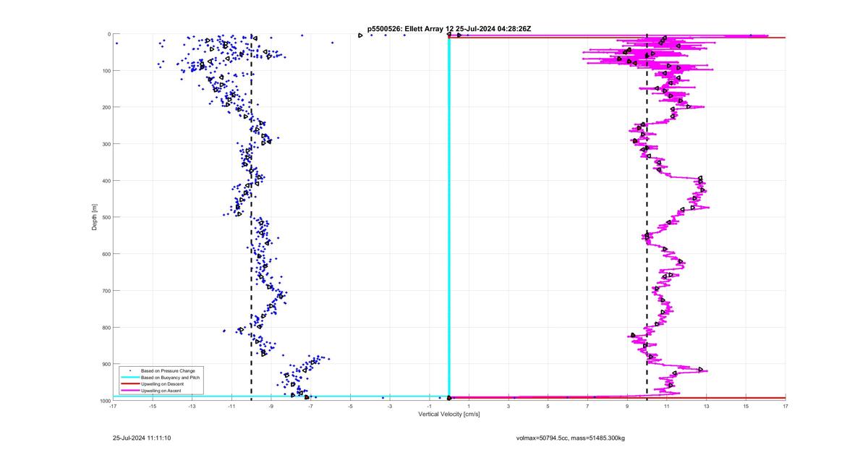Click the '700' depth tick label
868x450 pixels.
click(106, 291)
